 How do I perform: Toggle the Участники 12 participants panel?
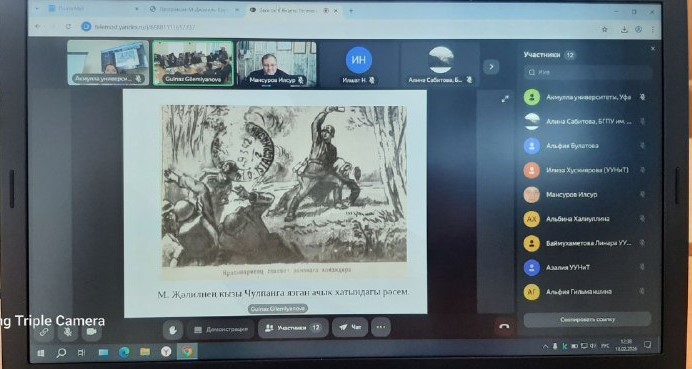(293, 328)
